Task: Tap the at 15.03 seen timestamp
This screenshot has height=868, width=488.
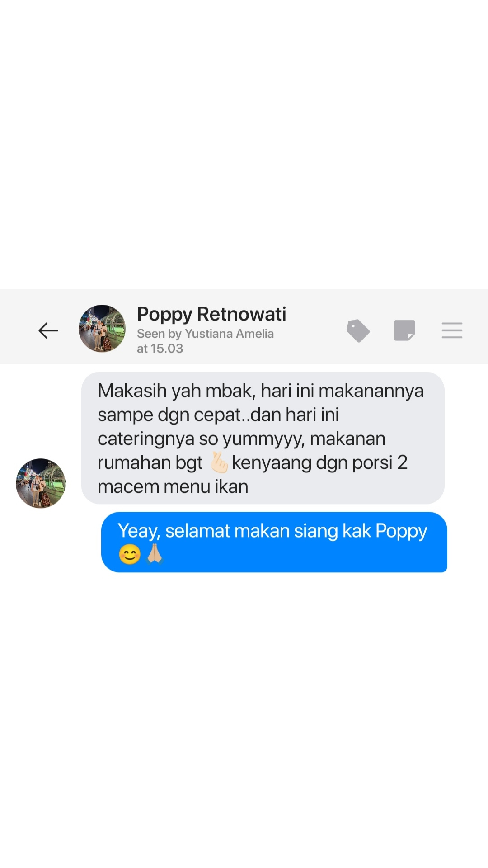Action: point(160,349)
